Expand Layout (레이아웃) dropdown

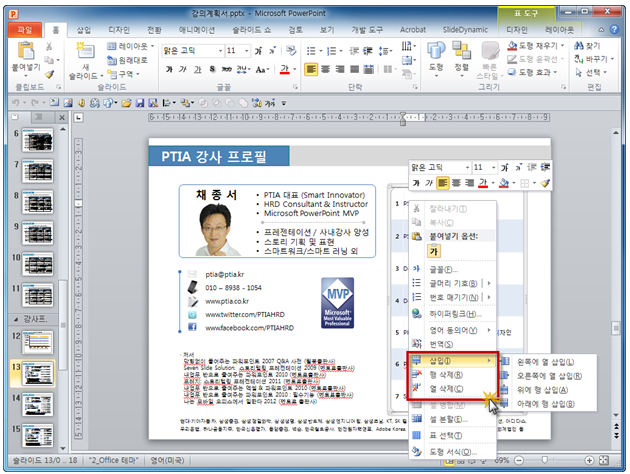tap(131, 46)
